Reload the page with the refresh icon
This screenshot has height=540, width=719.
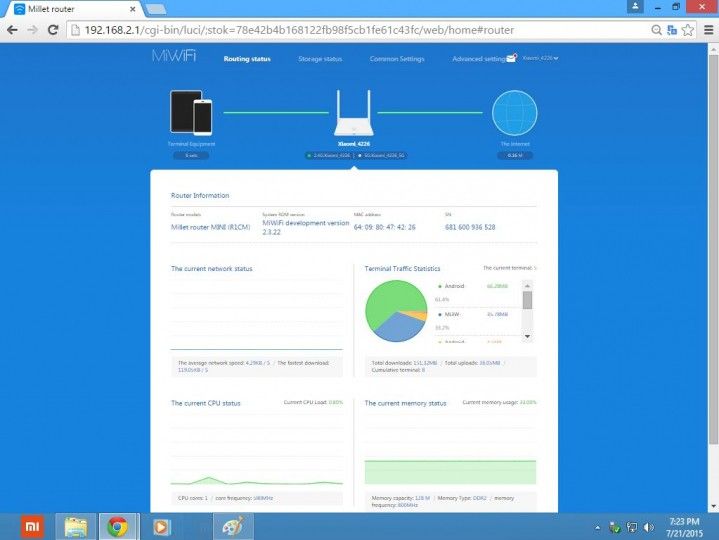(53, 30)
